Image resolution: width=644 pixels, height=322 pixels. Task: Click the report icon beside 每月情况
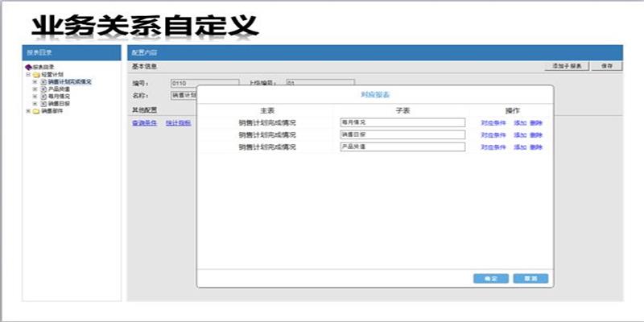tap(43, 96)
